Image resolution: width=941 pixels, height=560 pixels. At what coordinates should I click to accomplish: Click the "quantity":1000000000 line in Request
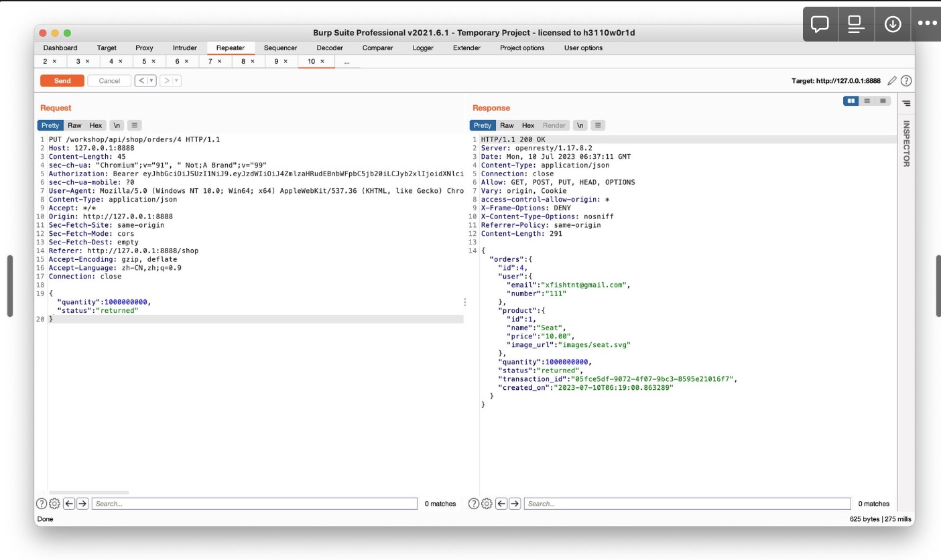pos(104,302)
